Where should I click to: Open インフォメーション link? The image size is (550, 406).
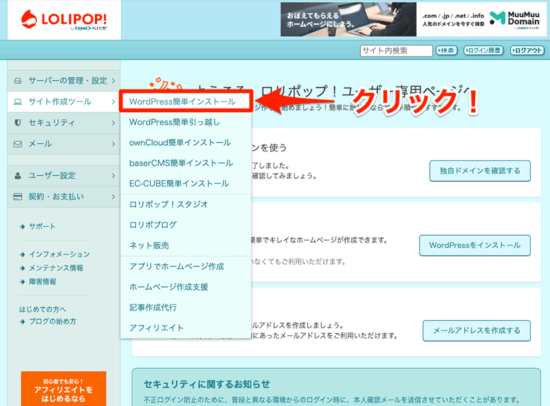point(59,254)
